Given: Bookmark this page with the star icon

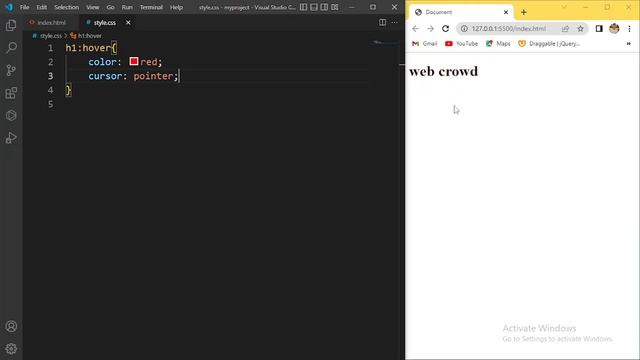Looking at the screenshot, I should point(580,29).
